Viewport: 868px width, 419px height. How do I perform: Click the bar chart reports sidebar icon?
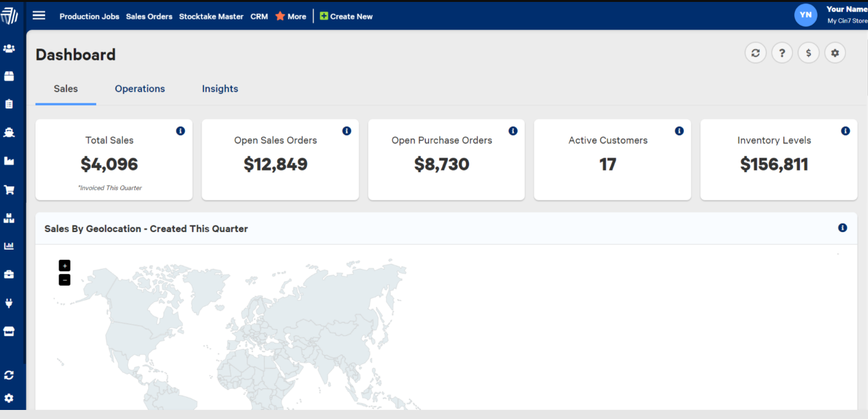pyautogui.click(x=9, y=246)
